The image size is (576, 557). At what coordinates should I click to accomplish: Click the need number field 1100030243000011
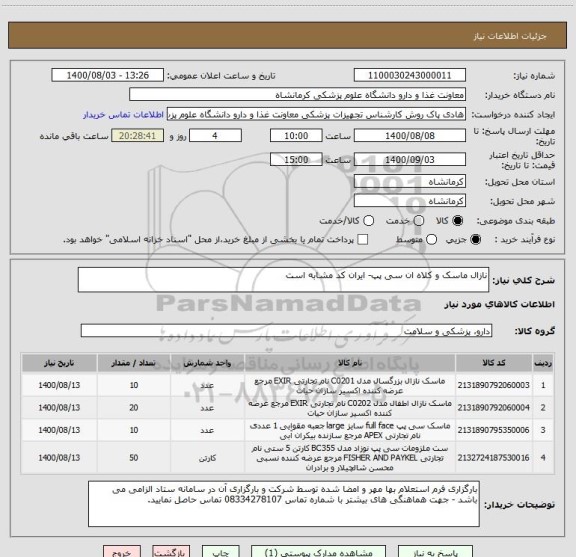(410, 75)
